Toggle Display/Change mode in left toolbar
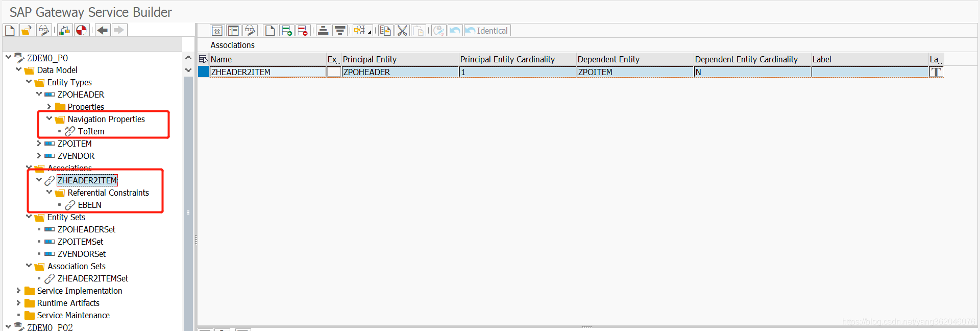The width and height of the screenshot is (980, 331). click(x=43, y=31)
